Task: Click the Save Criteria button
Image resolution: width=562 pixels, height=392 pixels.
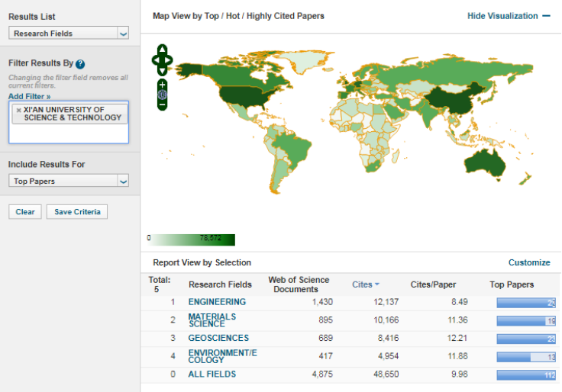Action: click(77, 212)
